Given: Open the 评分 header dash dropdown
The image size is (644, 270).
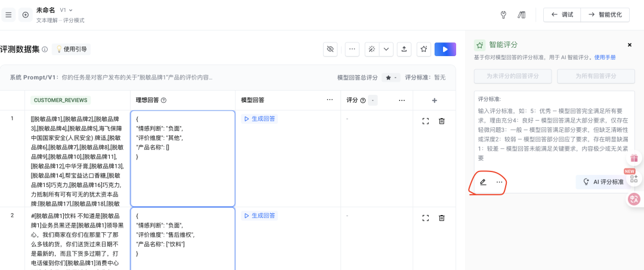Looking at the screenshot, I should pos(373,100).
